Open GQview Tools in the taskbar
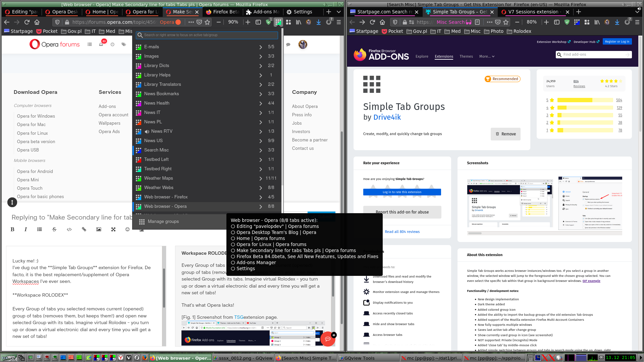 click(369, 358)
